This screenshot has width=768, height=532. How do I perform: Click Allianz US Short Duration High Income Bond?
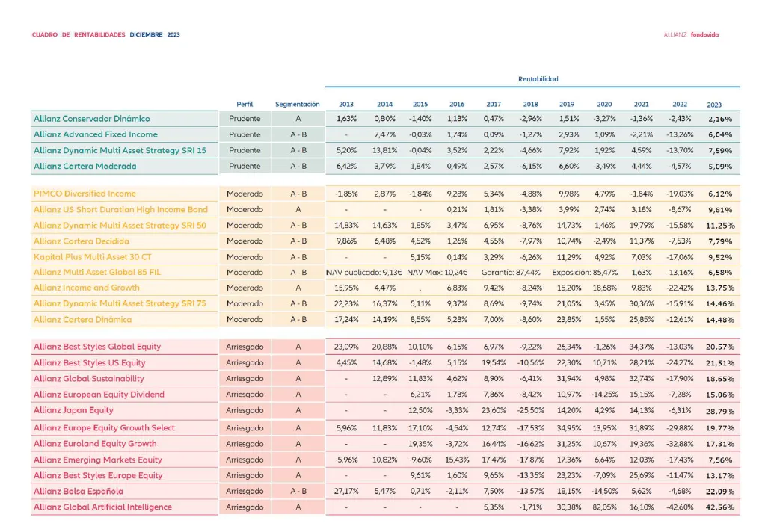coord(120,209)
